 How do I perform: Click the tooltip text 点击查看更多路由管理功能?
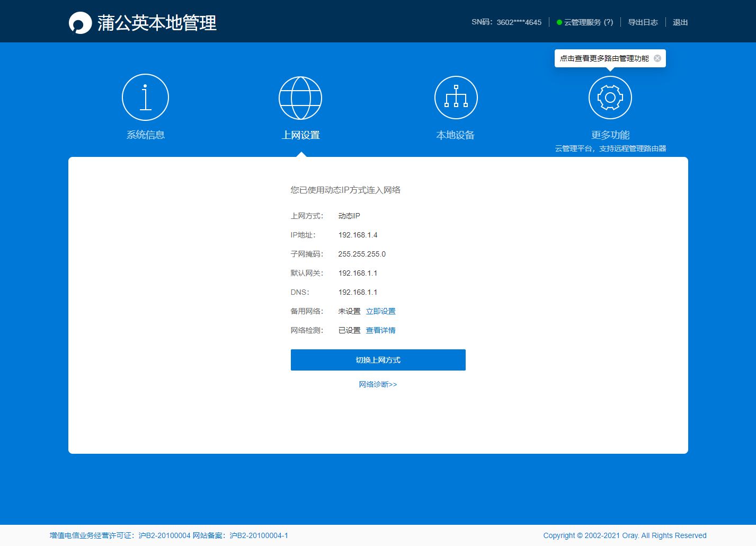(x=604, y=58)
